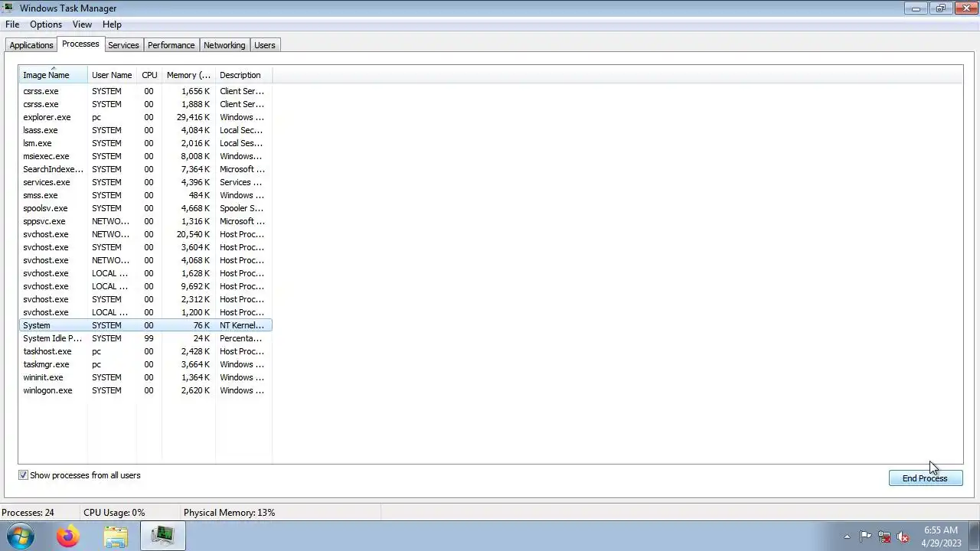Select the taskhost.exe process
Screen dimensions: 980x551
[x=145, y=351]
